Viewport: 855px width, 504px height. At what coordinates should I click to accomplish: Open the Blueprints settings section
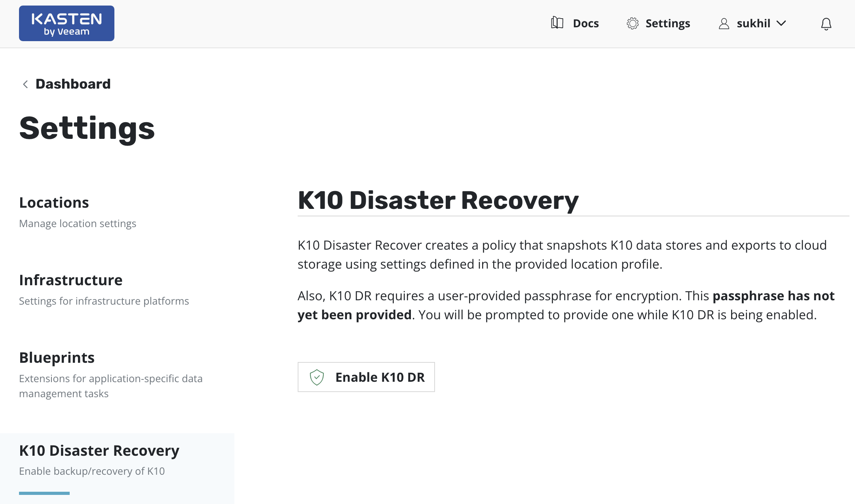tap(57, 358)
